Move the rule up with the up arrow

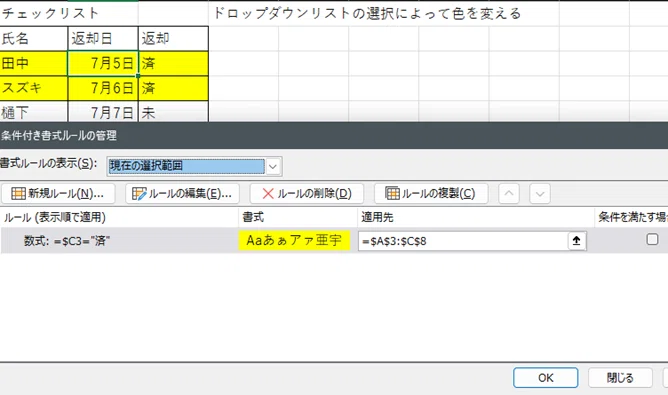tap(509, 194)
